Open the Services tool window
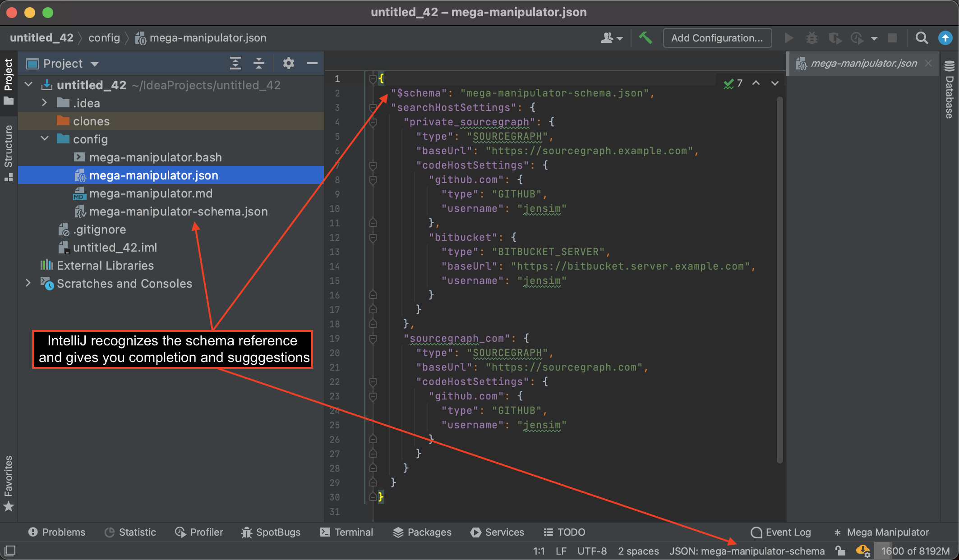 point(497,532)
